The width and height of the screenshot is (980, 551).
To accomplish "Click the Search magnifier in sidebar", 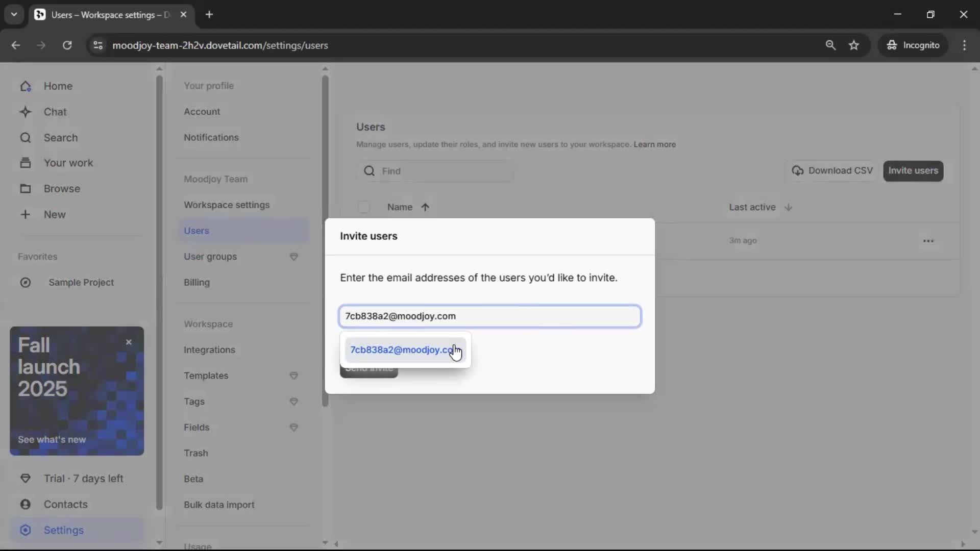I will [26, 138].
